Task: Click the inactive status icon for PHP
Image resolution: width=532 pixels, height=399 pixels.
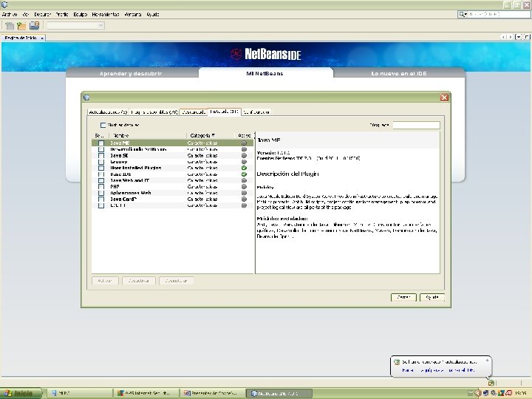Action: (244, 187)
